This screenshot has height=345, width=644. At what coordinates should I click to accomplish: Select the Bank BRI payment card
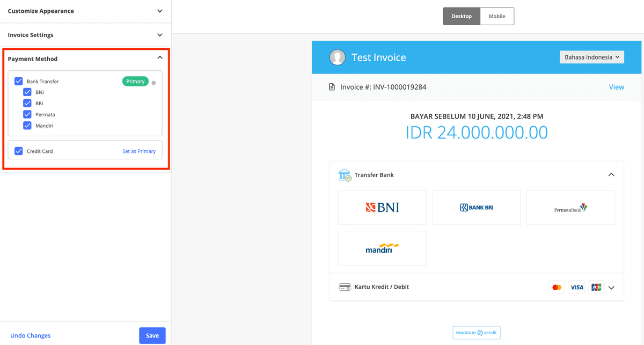[x=477, y=208]
